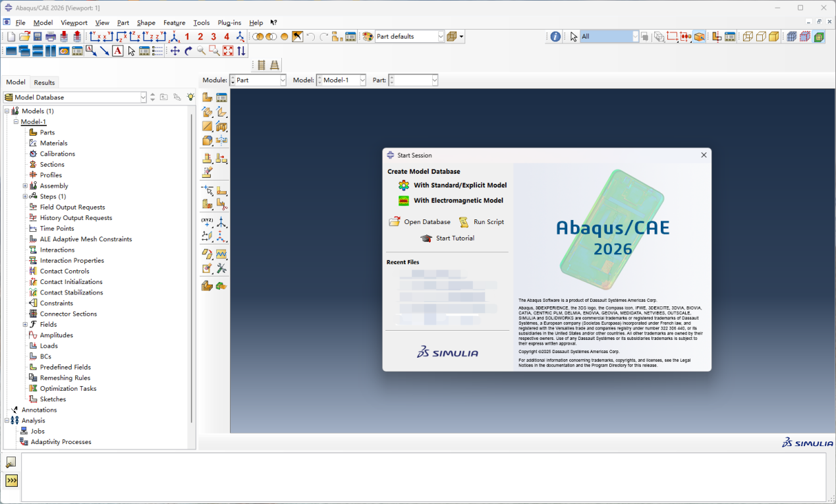This screenshot has height=504, width=836.
Task: Select the Rotate View tool
Action: click(188, 51)
